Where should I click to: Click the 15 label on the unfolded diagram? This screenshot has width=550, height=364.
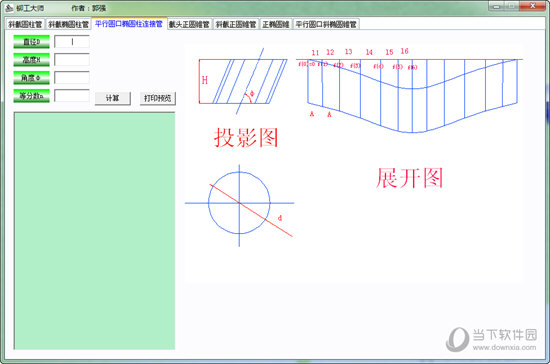click(x=389, y=52)
